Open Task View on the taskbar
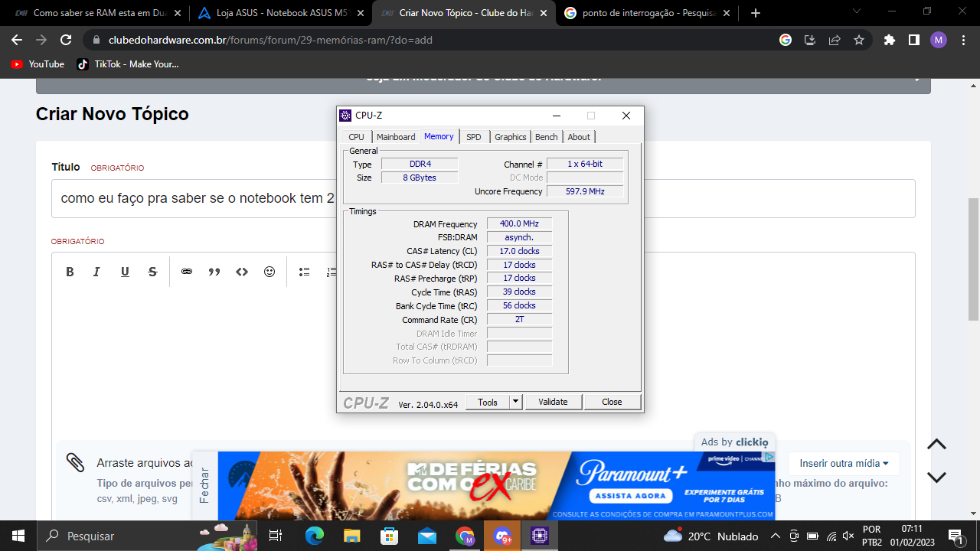The height and width of the screenshot is (551, 980). (x=276, y=536)
